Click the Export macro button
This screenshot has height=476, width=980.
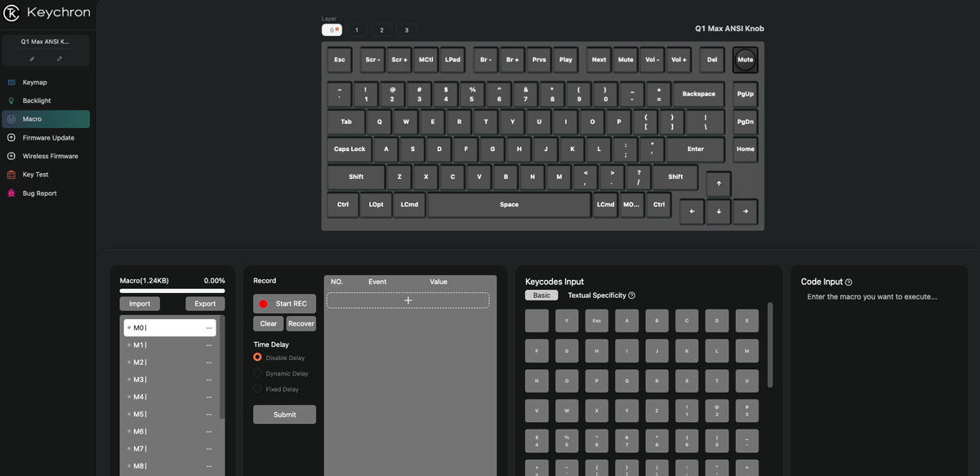(x=205, y=304)
